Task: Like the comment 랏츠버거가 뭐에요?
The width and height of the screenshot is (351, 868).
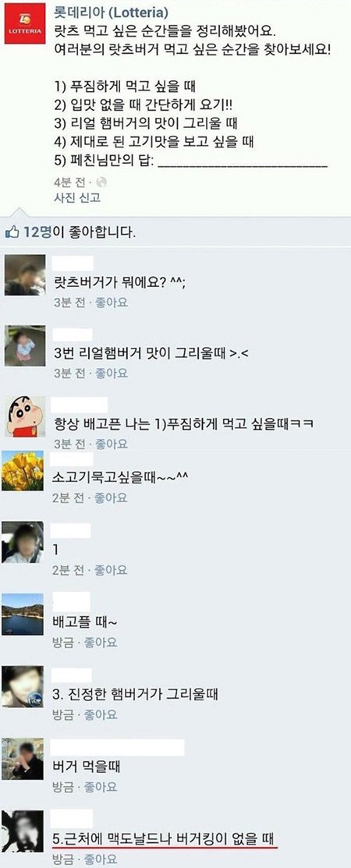Action: click(x=112, y=303)
